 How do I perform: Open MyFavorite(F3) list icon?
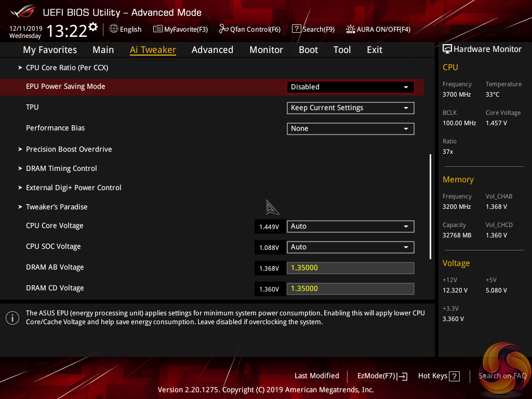157,29
